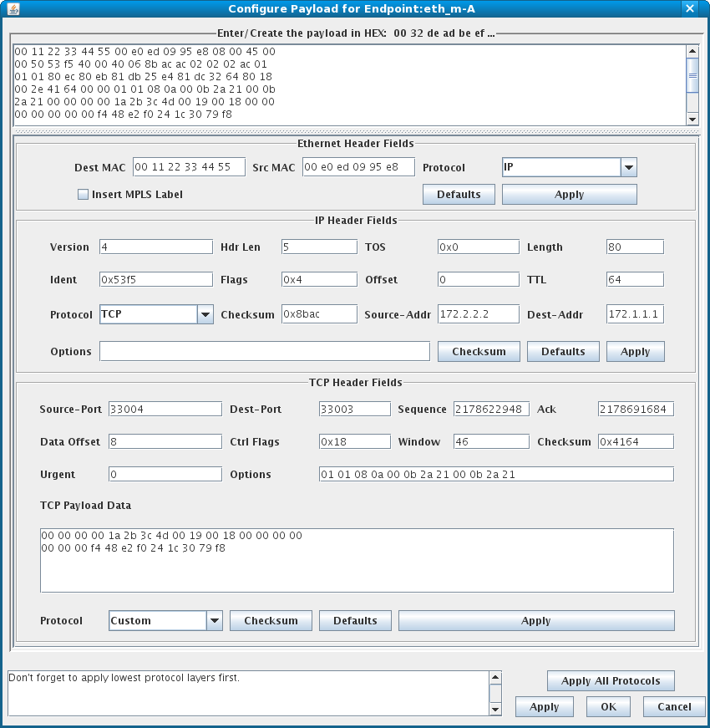Image resolution: width=710 pixels, height=728 pixels.
Task: Click the IP Checksum value field
Action: [x=319, y=314]
